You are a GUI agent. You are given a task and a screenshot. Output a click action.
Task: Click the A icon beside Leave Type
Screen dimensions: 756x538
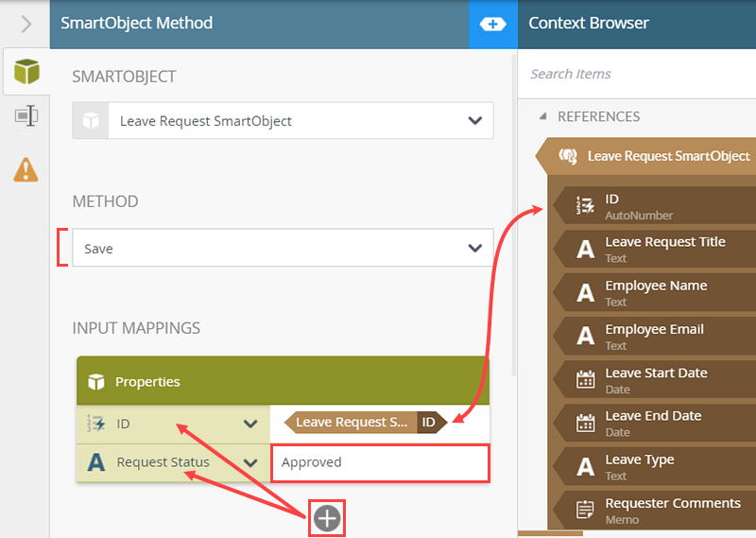[585, 466]
